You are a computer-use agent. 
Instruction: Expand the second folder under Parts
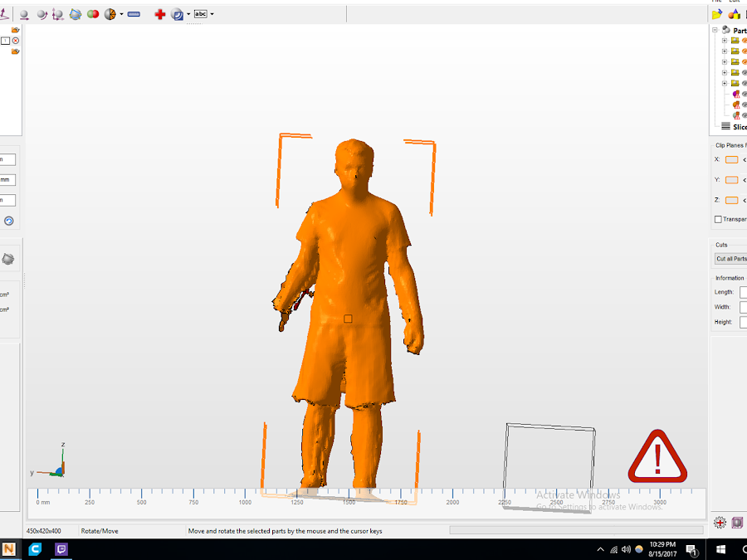tap(725, 51)
